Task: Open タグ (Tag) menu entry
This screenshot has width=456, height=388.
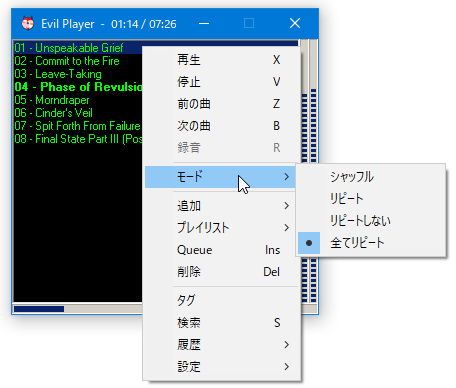Action: (x=222, y=301)
